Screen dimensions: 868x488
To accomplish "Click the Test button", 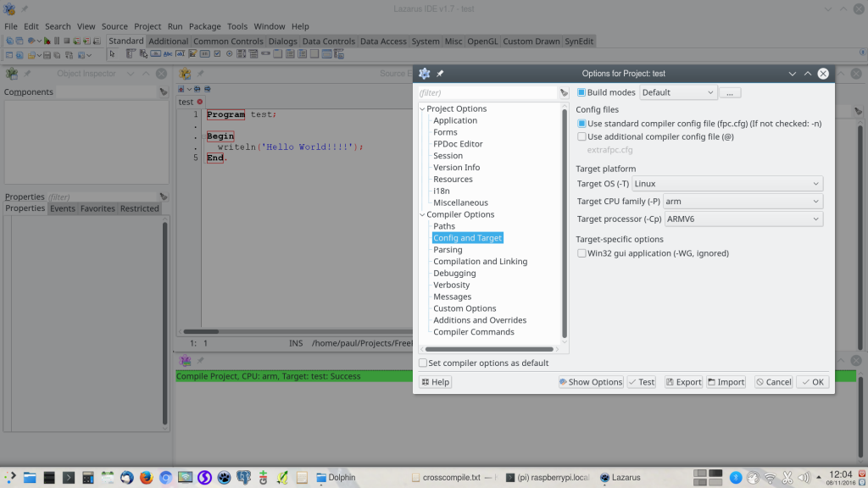I will [x=642, y=382].
